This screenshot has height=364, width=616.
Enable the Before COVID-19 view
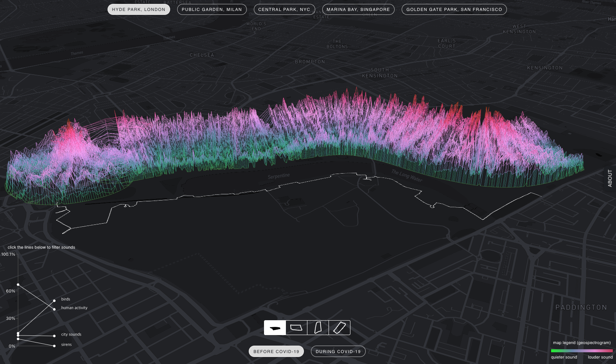(276, 351)
